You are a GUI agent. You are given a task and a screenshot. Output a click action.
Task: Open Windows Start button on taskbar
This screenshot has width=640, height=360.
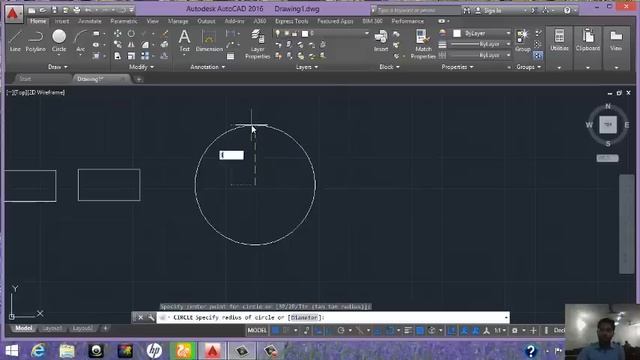[12, 351]
